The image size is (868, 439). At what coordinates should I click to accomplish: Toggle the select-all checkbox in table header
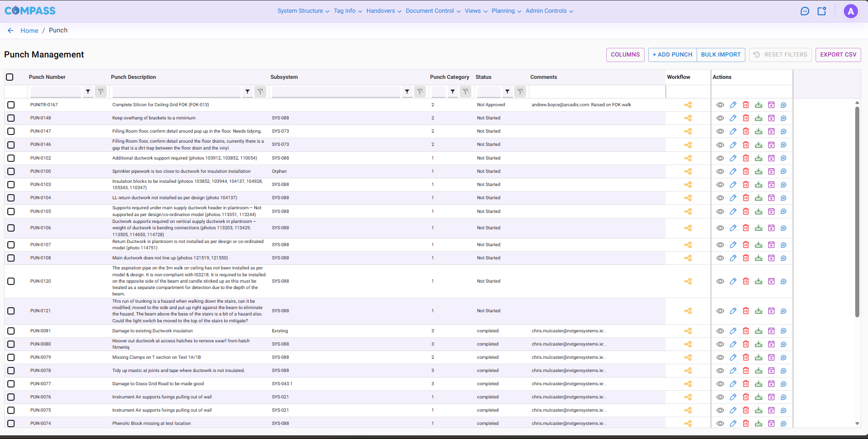click(10, 77)
